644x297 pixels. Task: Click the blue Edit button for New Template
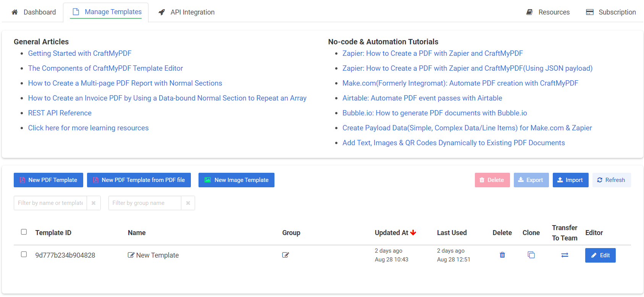600,255
